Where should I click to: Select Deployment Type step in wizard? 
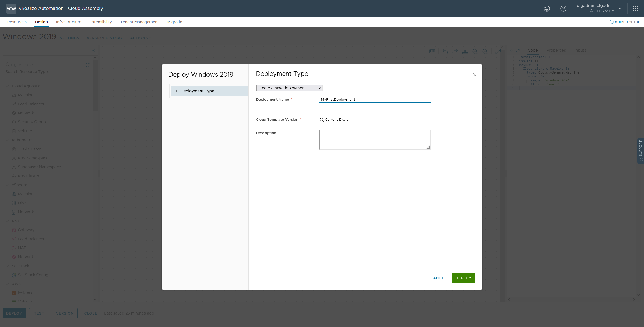coord(209,91)
